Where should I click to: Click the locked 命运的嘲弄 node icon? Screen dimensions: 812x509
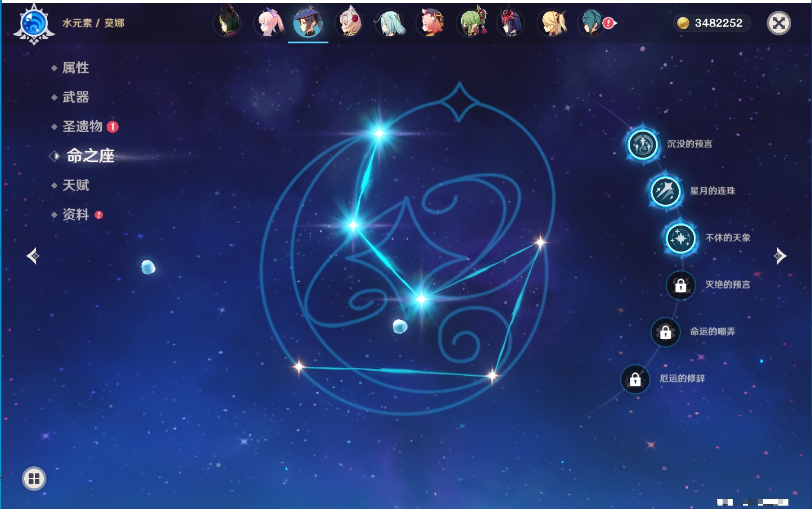[666, 332]
